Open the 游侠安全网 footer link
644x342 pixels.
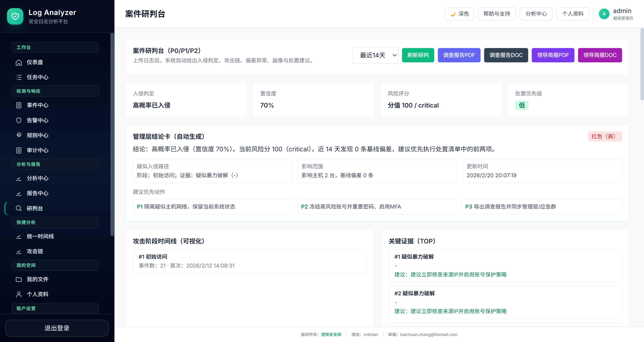click(x=331, y=334)
